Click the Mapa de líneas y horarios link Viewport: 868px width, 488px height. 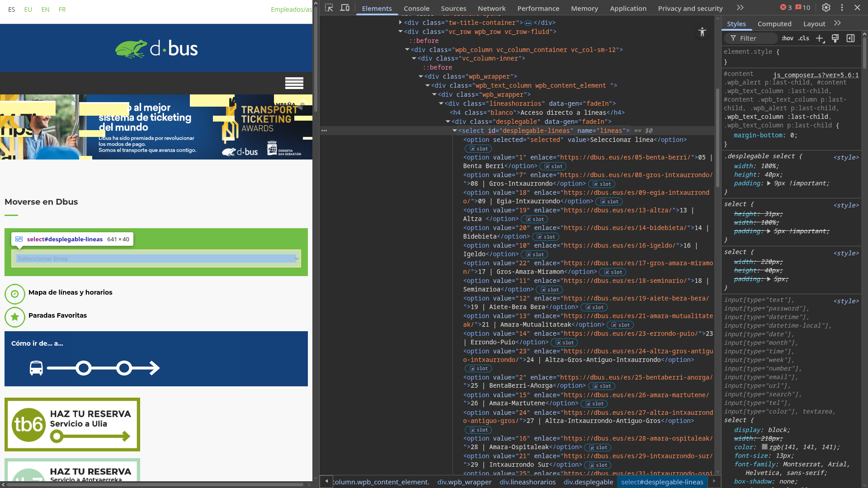click(x=70, y=292)
